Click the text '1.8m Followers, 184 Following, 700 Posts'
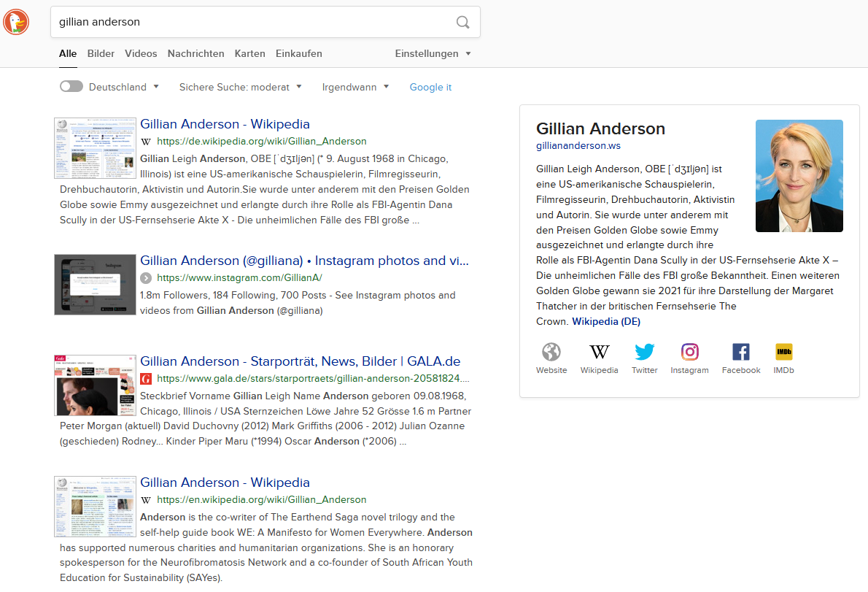This screenshot has width=868, height=592. (233, 295)
